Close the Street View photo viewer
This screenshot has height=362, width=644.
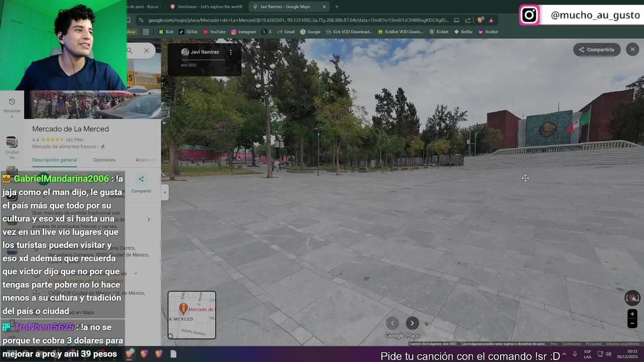pos(632,49)
